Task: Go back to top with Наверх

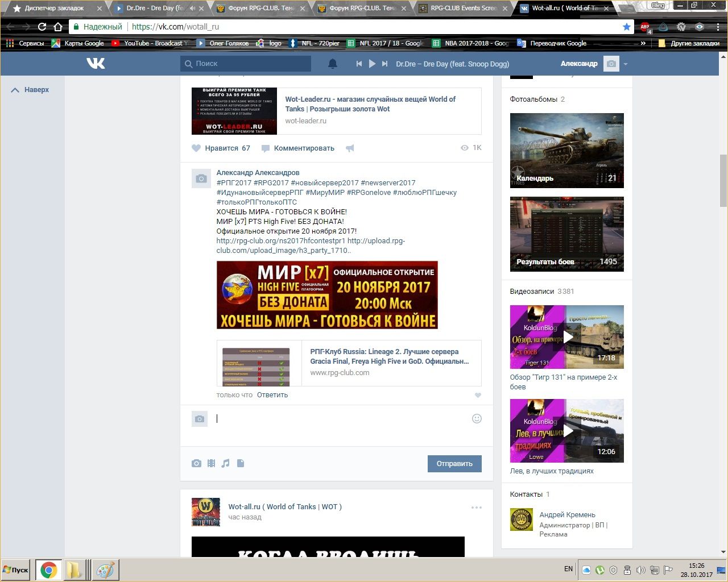Action: (31, 90)
